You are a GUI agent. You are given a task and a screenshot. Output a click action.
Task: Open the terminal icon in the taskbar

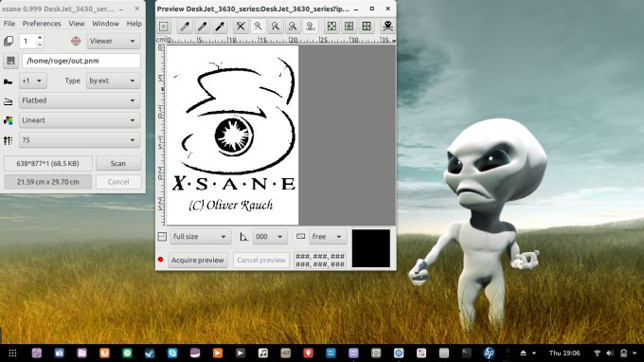tap(466, 353)
